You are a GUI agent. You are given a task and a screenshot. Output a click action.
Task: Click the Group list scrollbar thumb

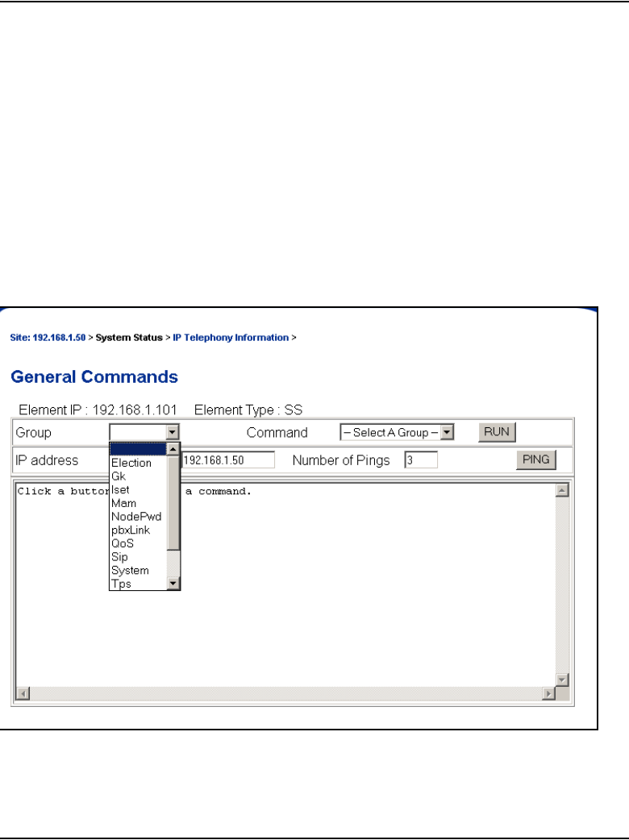pos(173,502)
